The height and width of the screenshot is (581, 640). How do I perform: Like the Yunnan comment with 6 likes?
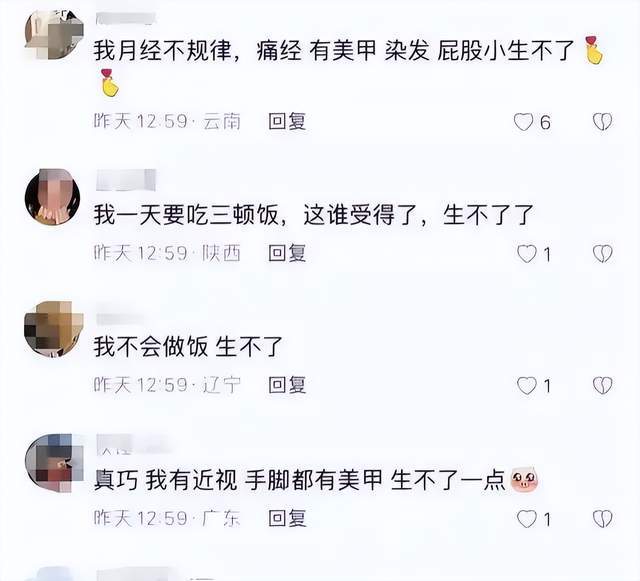[x=523, y=122]
